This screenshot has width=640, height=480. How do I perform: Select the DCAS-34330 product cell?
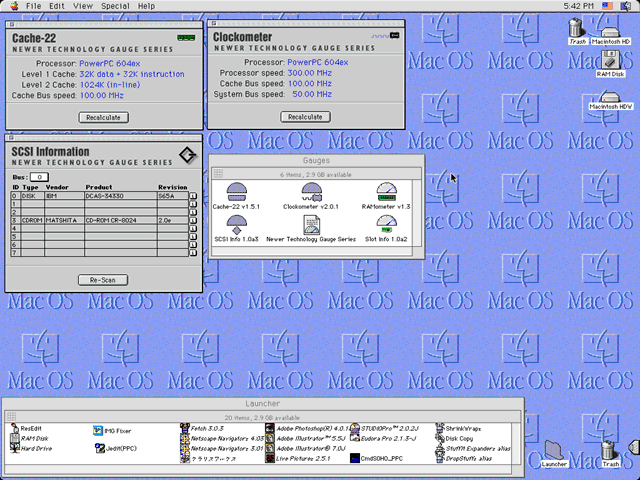(x=121, y=196)
